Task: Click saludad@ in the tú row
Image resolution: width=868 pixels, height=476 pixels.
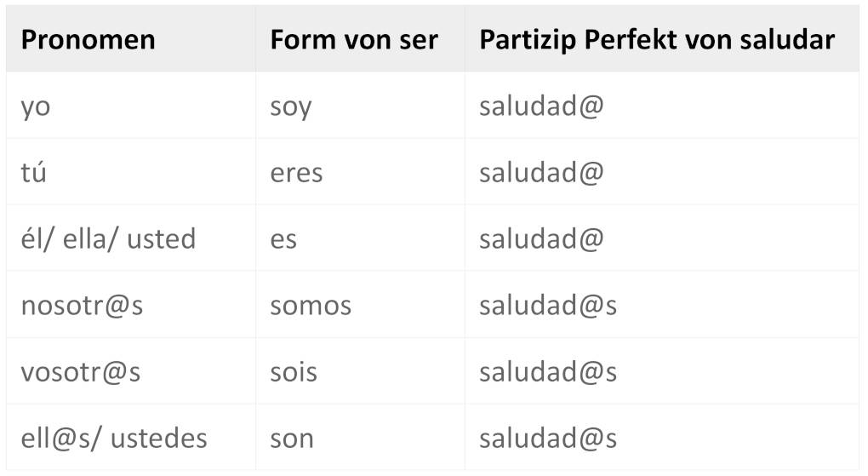Action: (x=541, y=173)
